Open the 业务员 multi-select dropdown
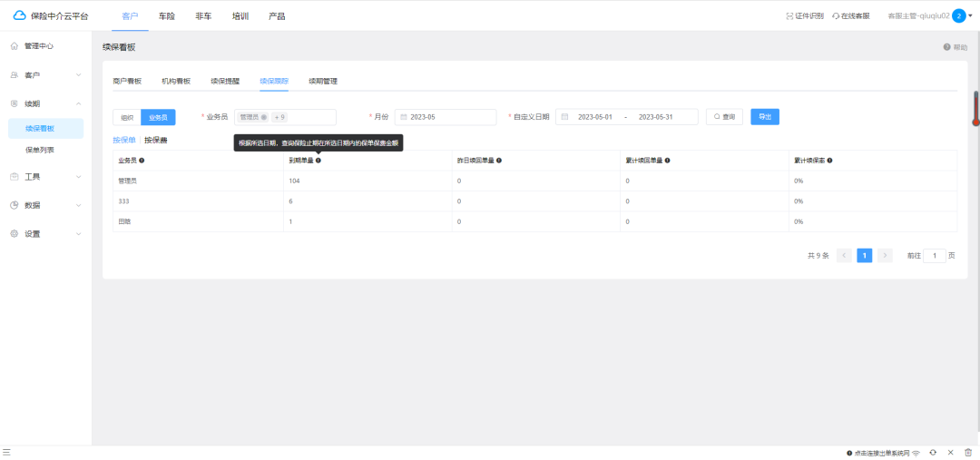 point(285,117)
